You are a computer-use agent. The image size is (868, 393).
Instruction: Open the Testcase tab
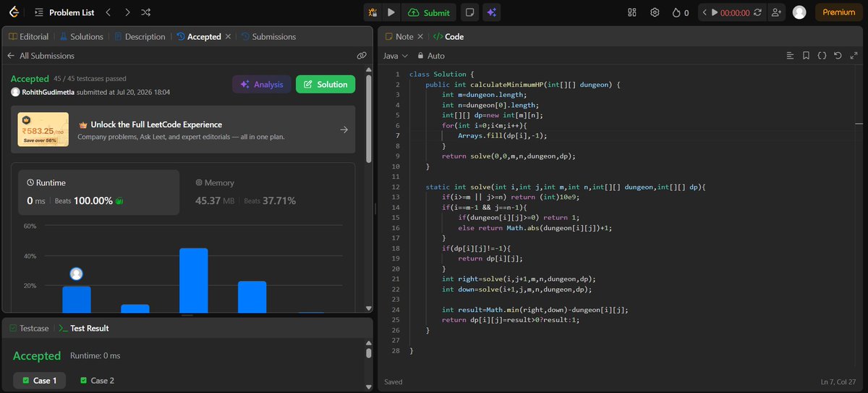(29, 328)
